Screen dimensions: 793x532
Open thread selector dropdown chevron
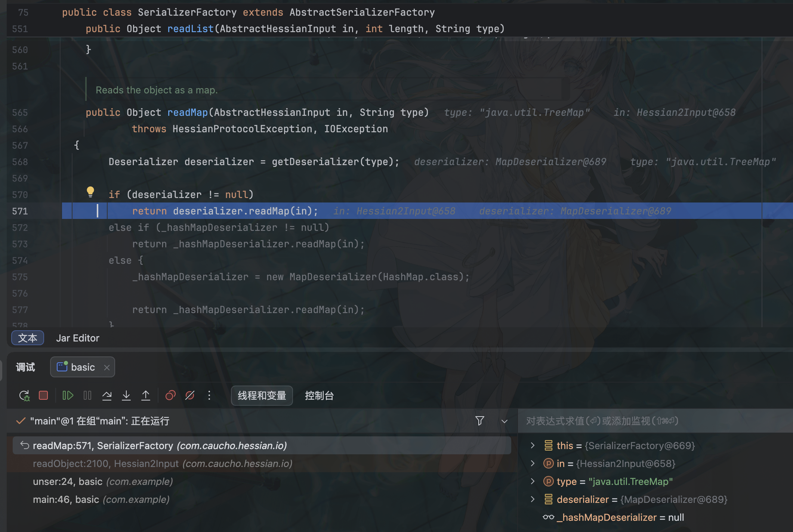505,421
